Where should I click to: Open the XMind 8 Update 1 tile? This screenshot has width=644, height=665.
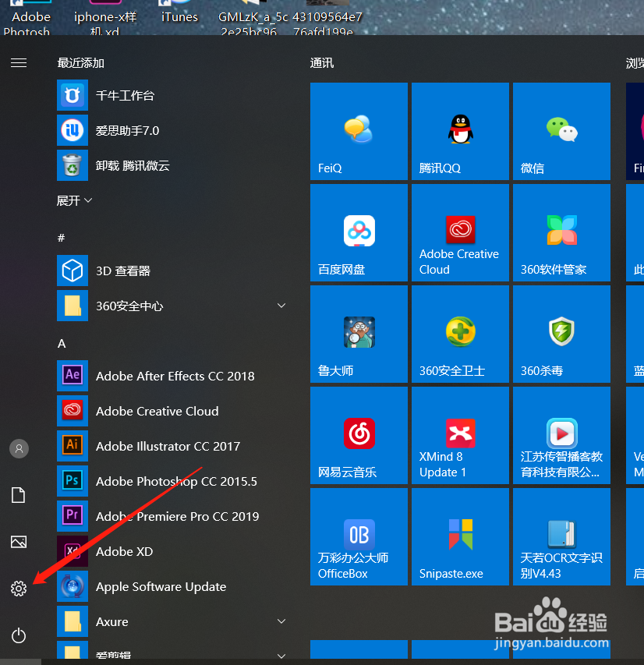pos(460,435)
